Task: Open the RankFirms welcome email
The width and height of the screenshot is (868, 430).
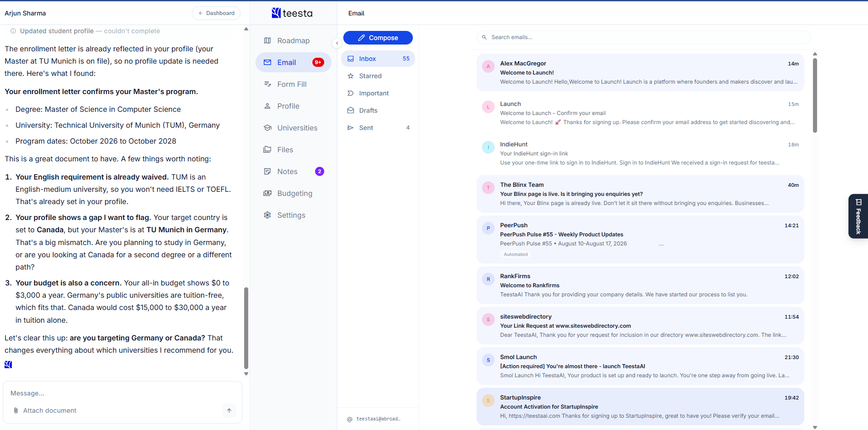Action: [640, 285]
